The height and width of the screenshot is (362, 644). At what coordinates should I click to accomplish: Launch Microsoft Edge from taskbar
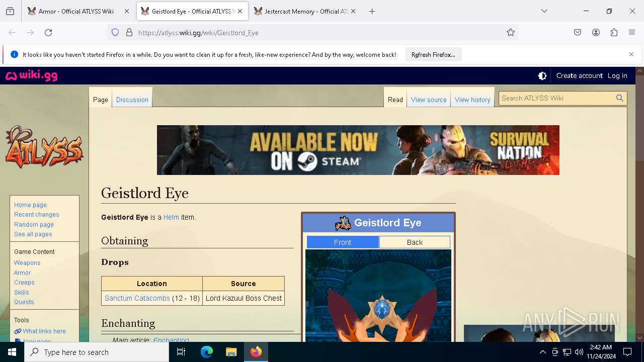[207, 352]
